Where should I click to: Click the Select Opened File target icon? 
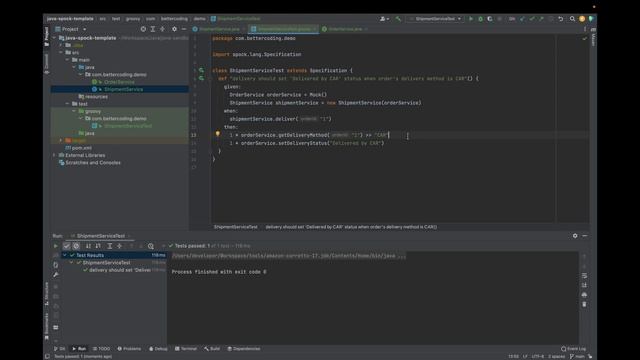click(x=143, y=29)
